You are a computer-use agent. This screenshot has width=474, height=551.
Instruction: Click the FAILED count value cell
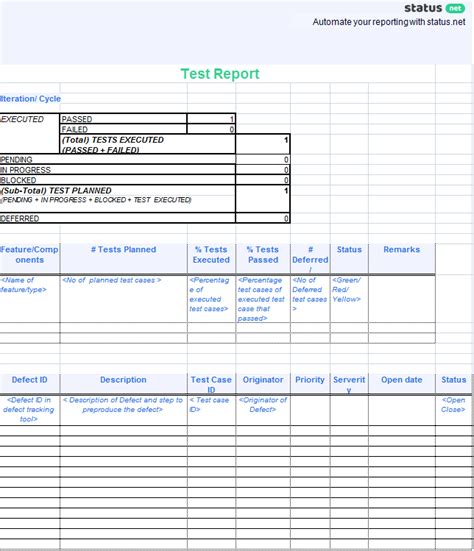(x=211, y=129)
